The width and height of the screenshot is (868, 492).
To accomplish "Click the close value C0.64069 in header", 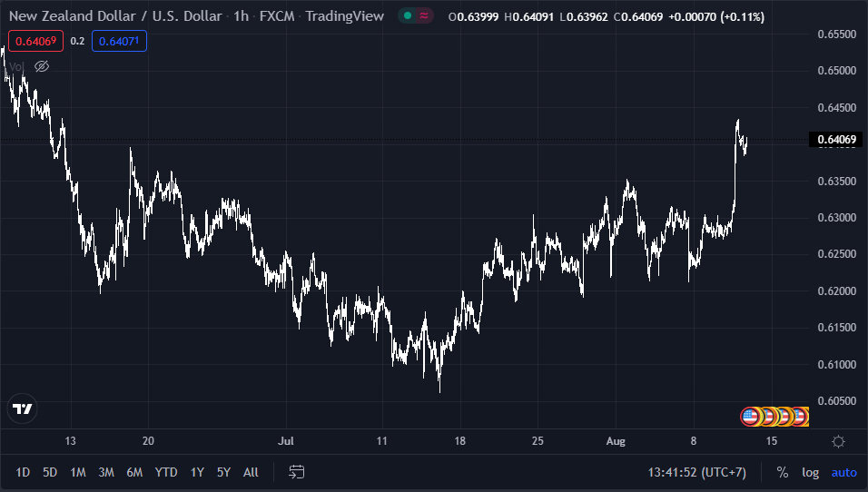I will tap(638, 16).
